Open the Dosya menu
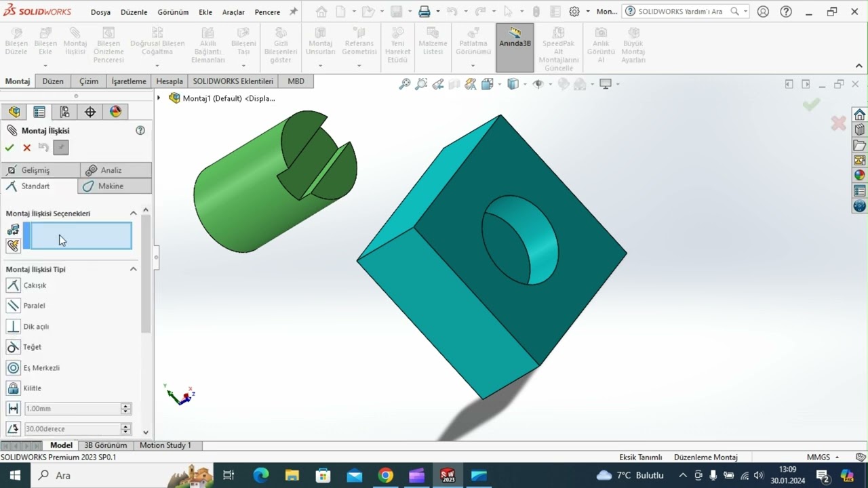 pyautogui.click(x=100, y=12)
